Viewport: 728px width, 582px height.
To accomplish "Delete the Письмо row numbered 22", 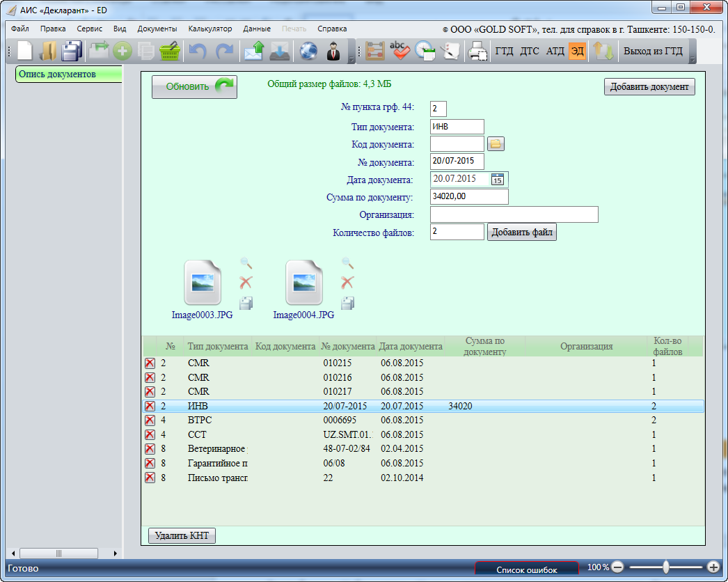I will (150, 478).
